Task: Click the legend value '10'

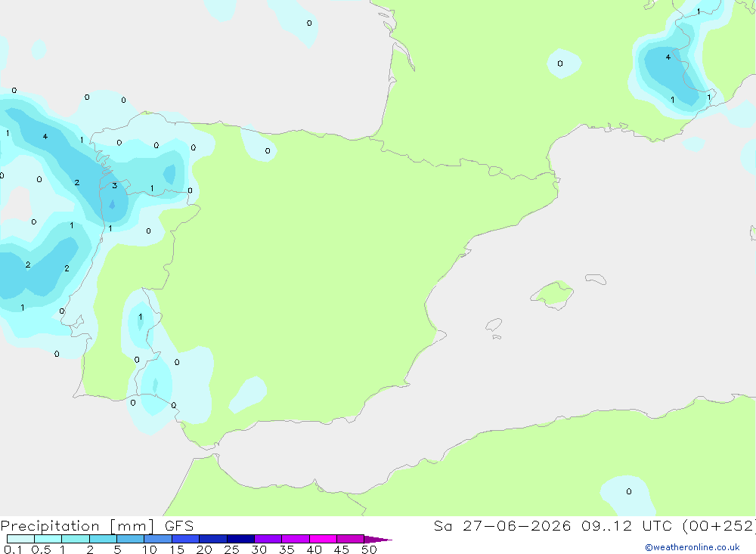Action: (150, 549)
